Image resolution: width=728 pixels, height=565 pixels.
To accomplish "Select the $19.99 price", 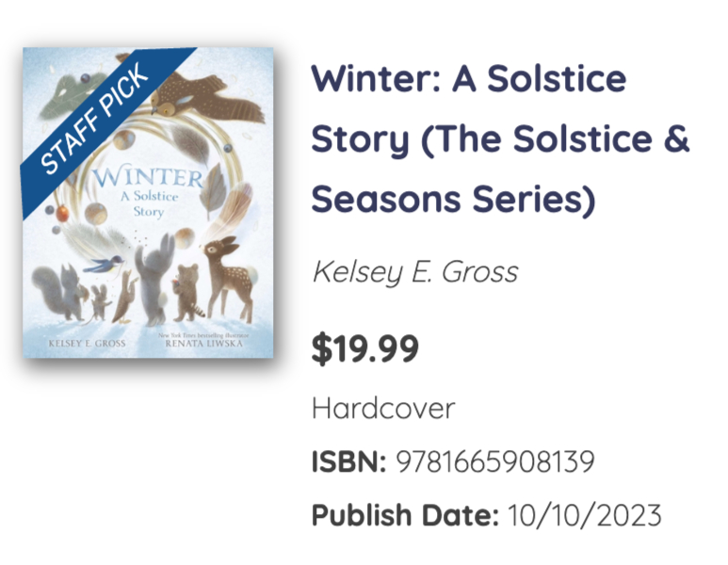I will 365,348.
